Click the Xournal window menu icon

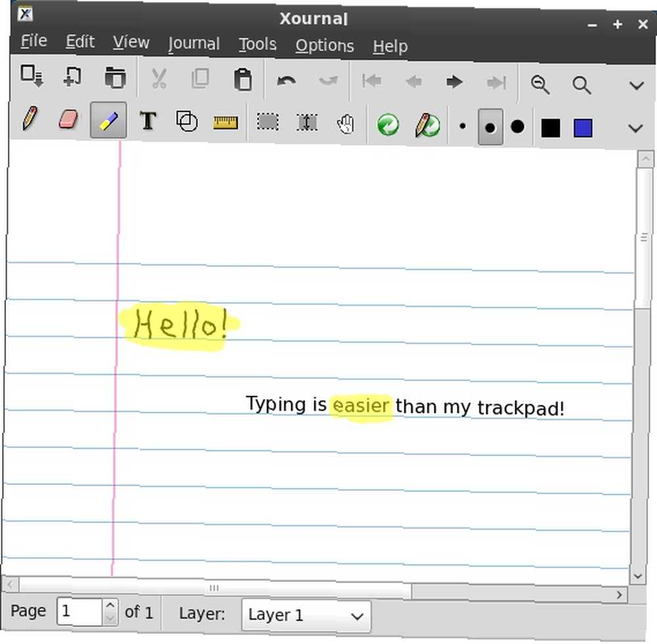coord(25,14)
